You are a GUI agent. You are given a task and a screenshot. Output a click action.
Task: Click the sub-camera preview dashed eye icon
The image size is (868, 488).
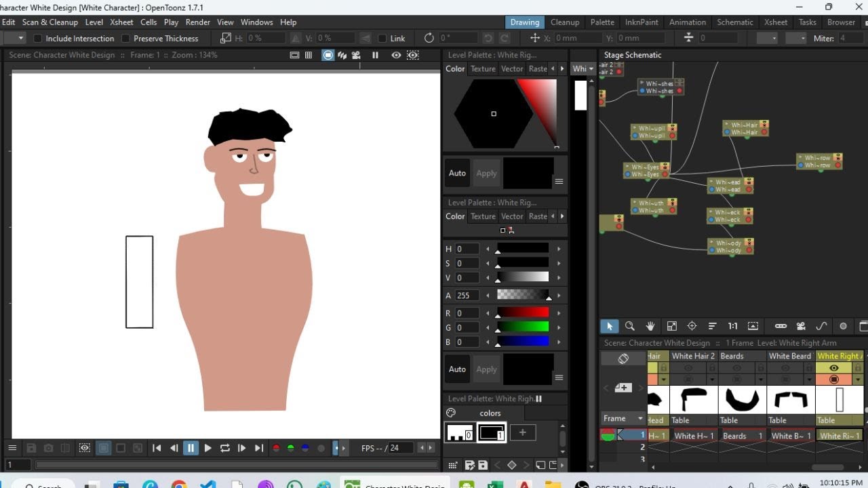pos(412,55)
